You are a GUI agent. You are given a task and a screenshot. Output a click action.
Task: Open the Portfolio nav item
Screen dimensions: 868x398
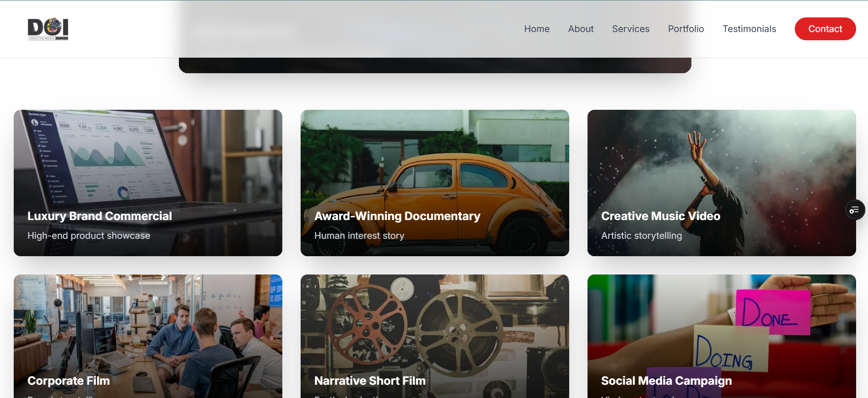tap(685, 29)
